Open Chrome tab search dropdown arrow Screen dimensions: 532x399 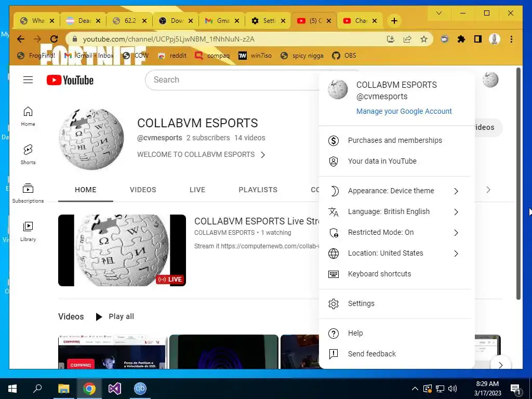438,13
